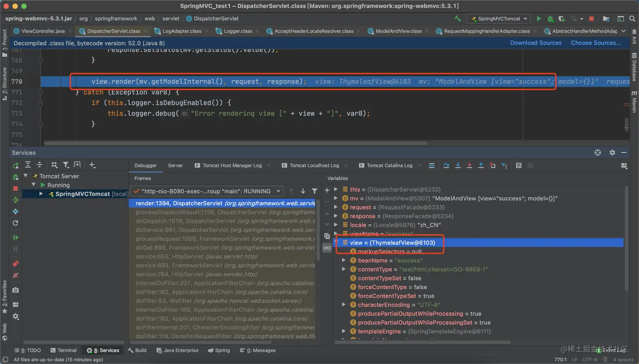Toggle tool window bars at status bar corner
The image size is (639, 364).
[x=5, y=359]
